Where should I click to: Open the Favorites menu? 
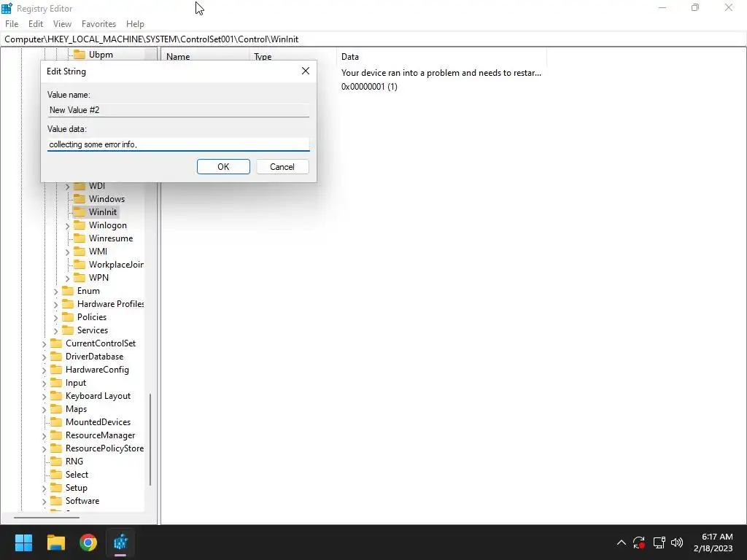pos(98,24)
